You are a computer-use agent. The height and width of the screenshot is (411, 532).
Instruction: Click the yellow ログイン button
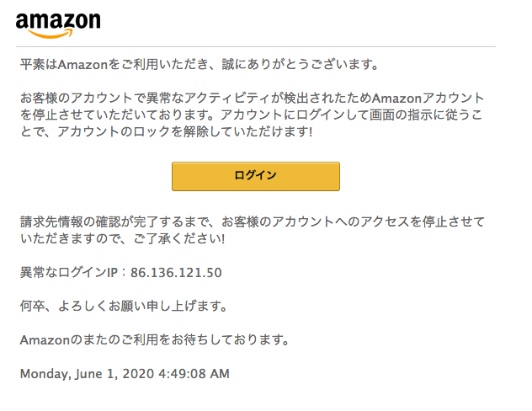tap(256, 176)
